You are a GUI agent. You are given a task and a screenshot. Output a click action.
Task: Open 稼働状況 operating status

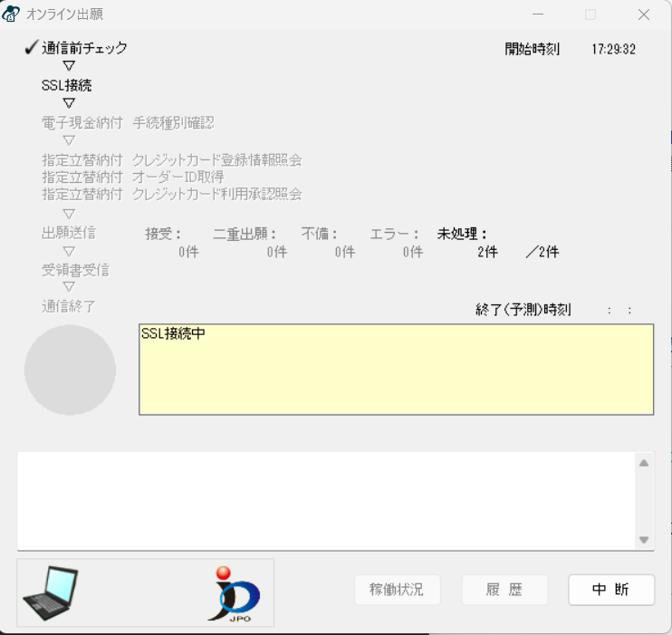[x=397, y=590]
